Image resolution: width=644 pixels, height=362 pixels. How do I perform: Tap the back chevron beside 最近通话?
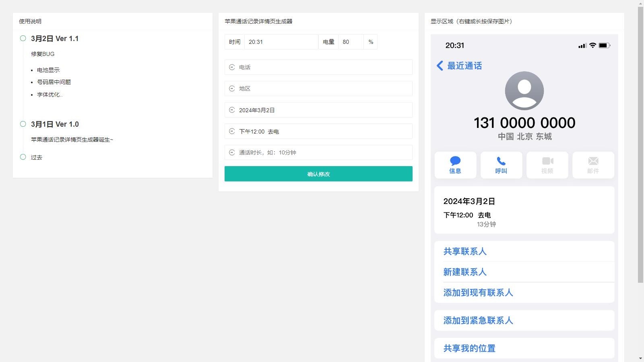(440, 66)
